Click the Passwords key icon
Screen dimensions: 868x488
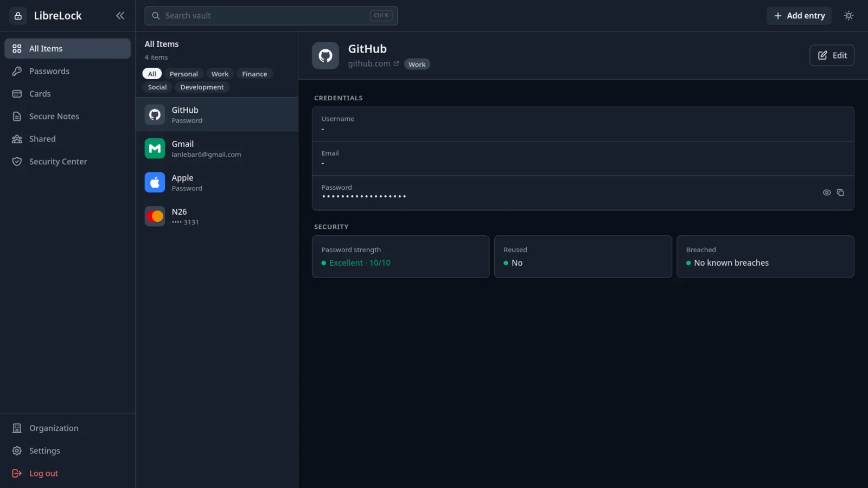17,71
